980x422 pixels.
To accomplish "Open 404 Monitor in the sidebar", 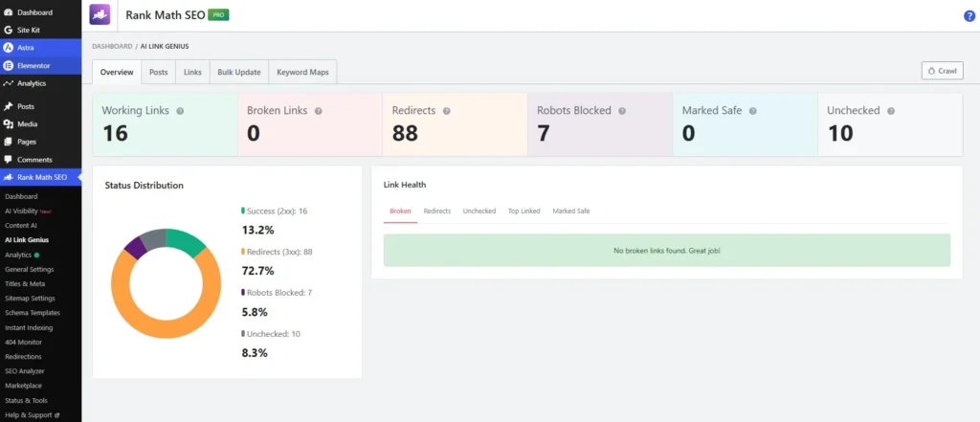I will click(24, 342).
